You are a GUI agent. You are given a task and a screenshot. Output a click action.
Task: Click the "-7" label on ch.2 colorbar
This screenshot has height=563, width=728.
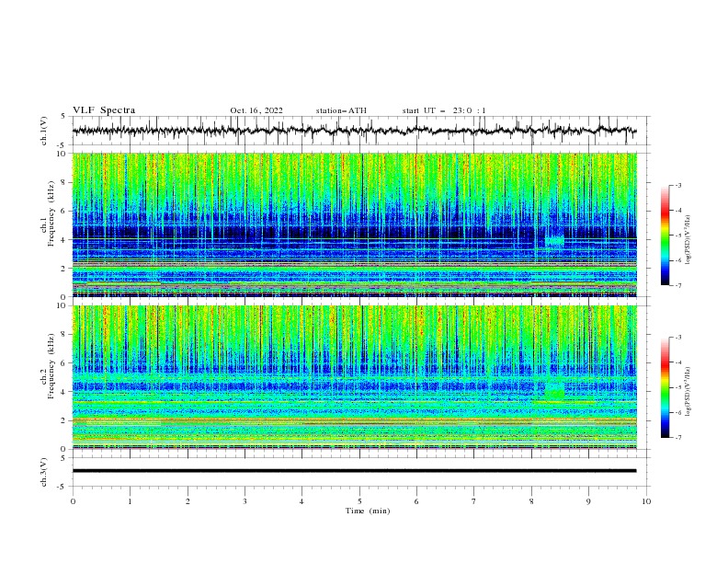coord(678,438)
